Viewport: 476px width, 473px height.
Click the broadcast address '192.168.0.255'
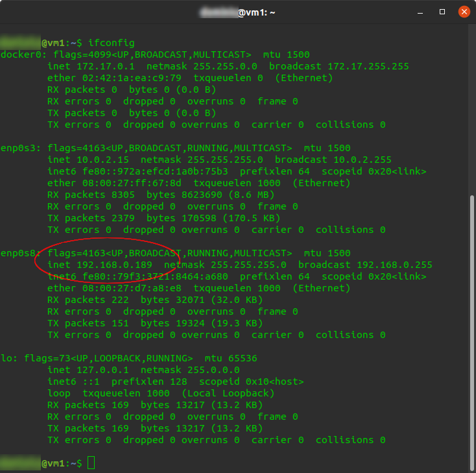[x=394, y=265]
